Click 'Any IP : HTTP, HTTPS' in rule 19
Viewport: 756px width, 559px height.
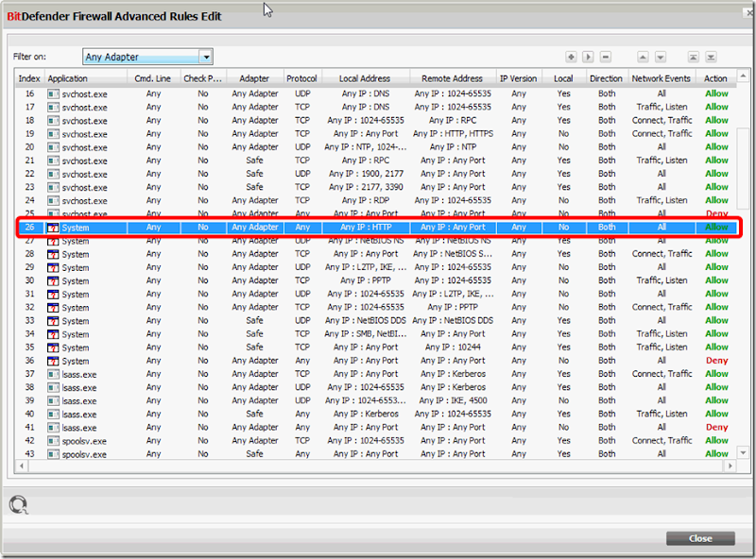(x=454, y=133)
